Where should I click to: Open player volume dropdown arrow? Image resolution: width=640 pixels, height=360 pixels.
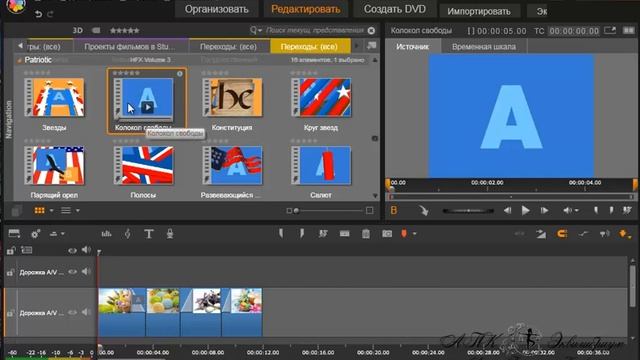(x=576, y=211)
